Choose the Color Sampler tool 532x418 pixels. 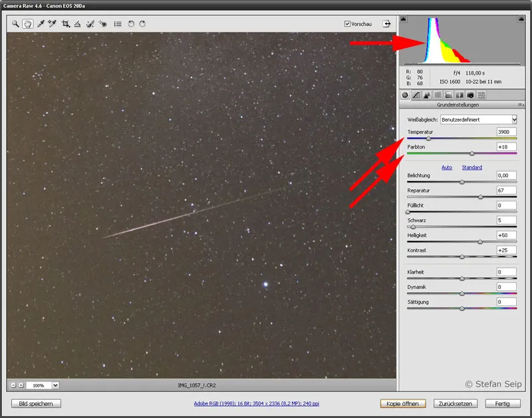[x=53, y=24]
